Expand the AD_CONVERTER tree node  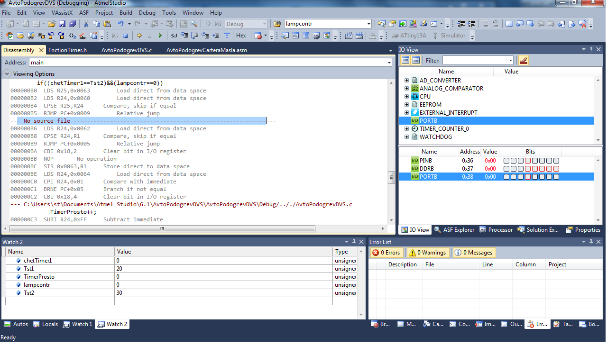(406, 81)
